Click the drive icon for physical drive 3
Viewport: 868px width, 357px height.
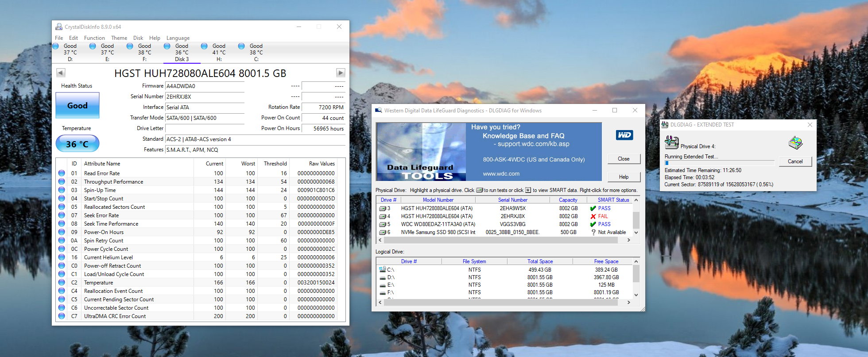coord(383,208)
